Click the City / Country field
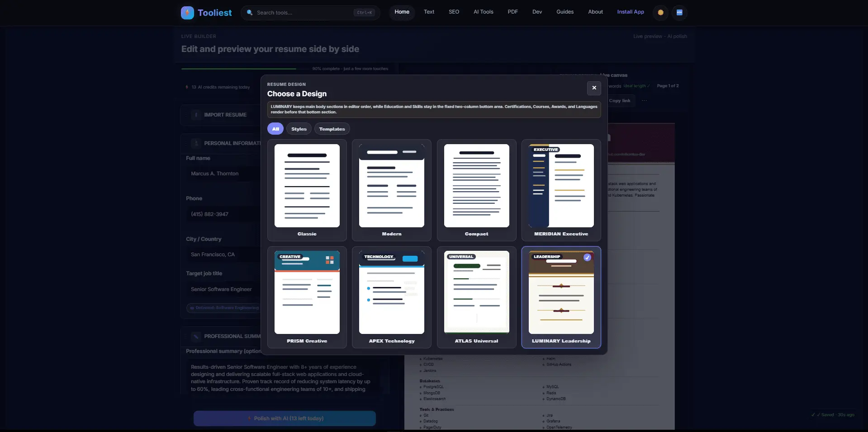This screenshot has width=868, height=432. pyautogui.click(x=223, y=254)
